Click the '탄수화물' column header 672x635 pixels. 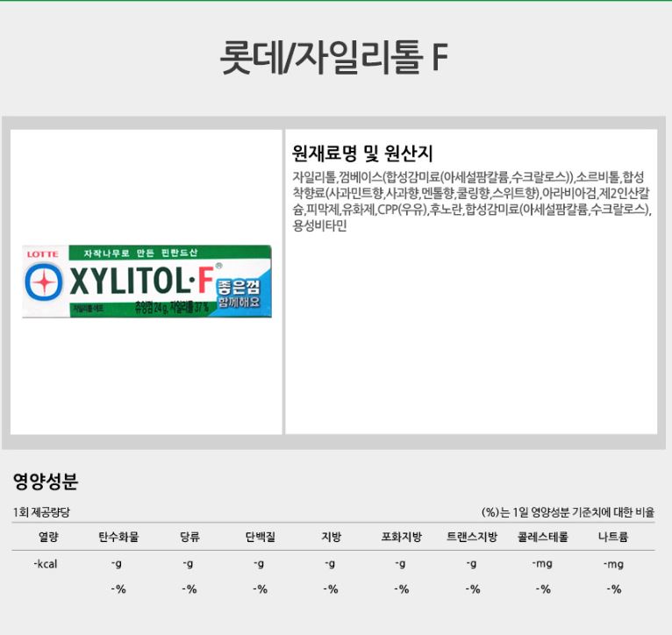coord(118,537)
